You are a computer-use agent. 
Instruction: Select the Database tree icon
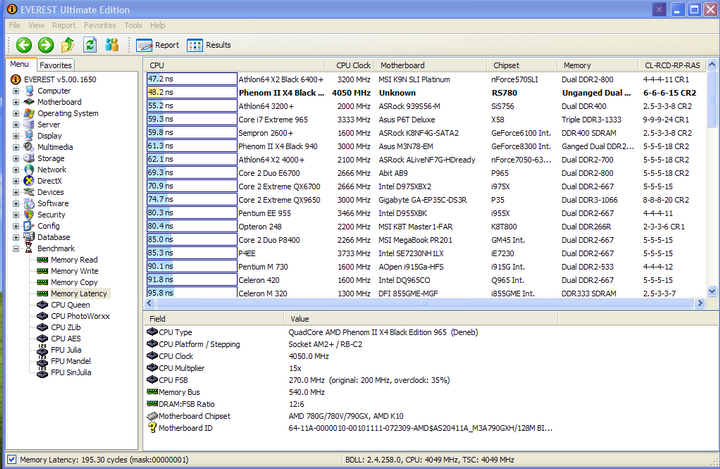(29, 237)
